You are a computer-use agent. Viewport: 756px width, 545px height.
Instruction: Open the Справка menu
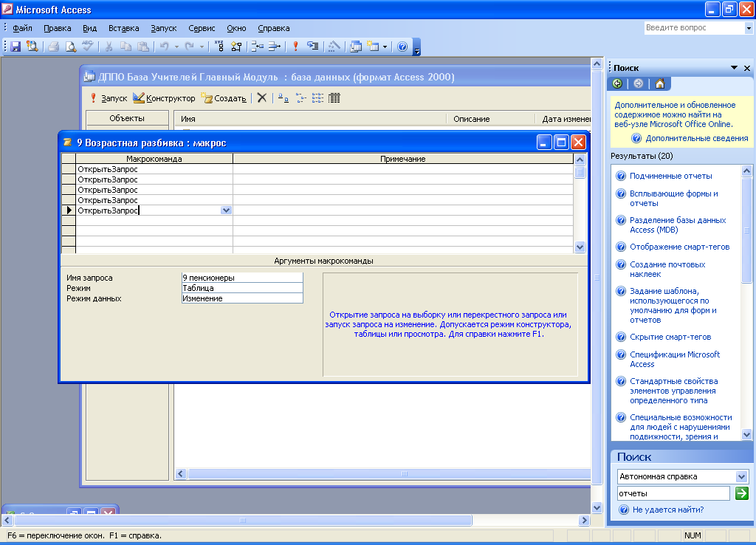(x=274, y=29)
